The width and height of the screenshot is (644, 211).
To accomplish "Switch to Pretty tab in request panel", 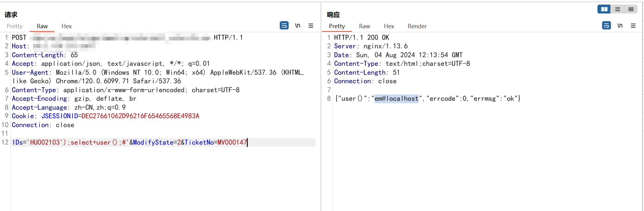I will 15,26.
